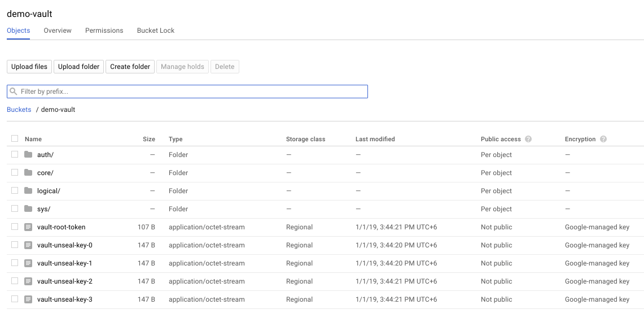Click the sys/ folder icon
The height and width of the screenshot is (322, 644).
pyautogui.click(x=28, y=209)
